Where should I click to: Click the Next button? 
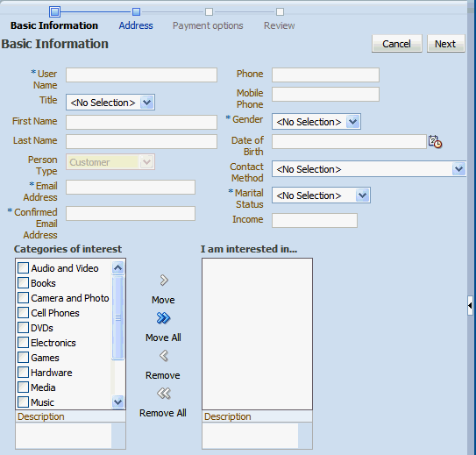(x=445, y=44)
